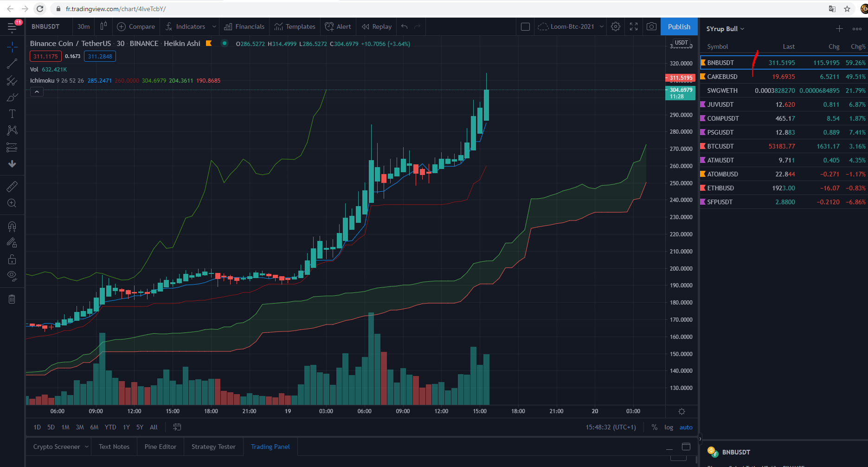Remove drawings with the trash icon
Image resolution: width=868 pixels, height=467 pixels.
[12, 299]
